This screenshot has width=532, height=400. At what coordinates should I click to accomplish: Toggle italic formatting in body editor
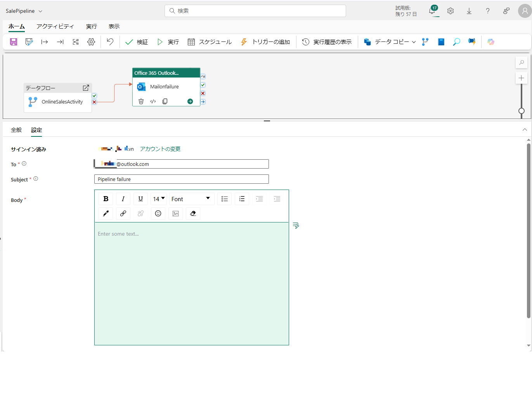(x=123, y=199)
